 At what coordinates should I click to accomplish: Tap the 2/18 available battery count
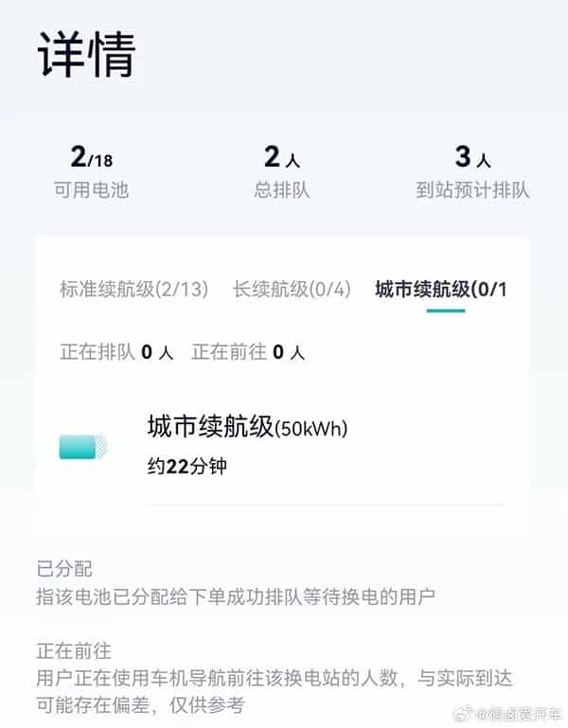tap(91, 158)
